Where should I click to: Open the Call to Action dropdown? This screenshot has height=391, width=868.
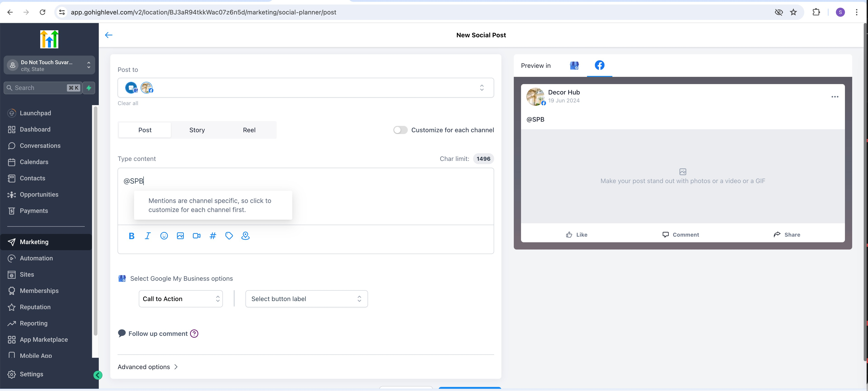point(181,299)
